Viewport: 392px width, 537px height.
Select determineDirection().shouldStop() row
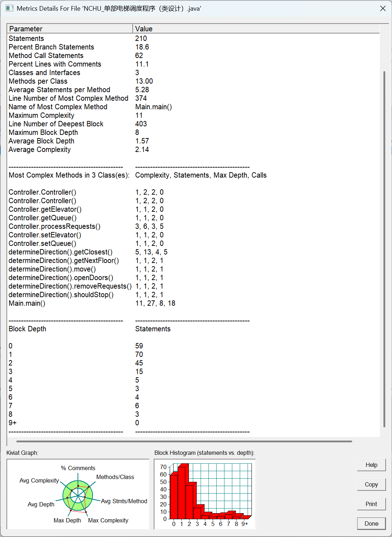pos(193,295)
